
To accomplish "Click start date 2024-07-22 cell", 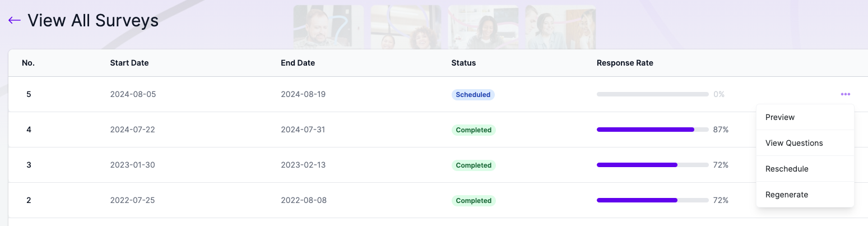I will 132,130.
